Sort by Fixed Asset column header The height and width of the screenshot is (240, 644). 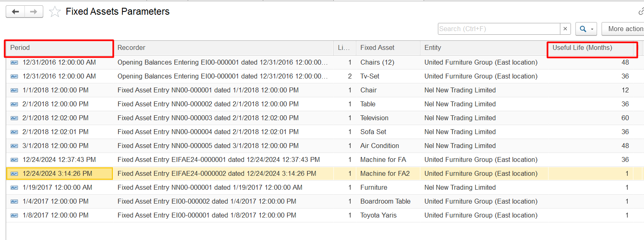point(388,48)
